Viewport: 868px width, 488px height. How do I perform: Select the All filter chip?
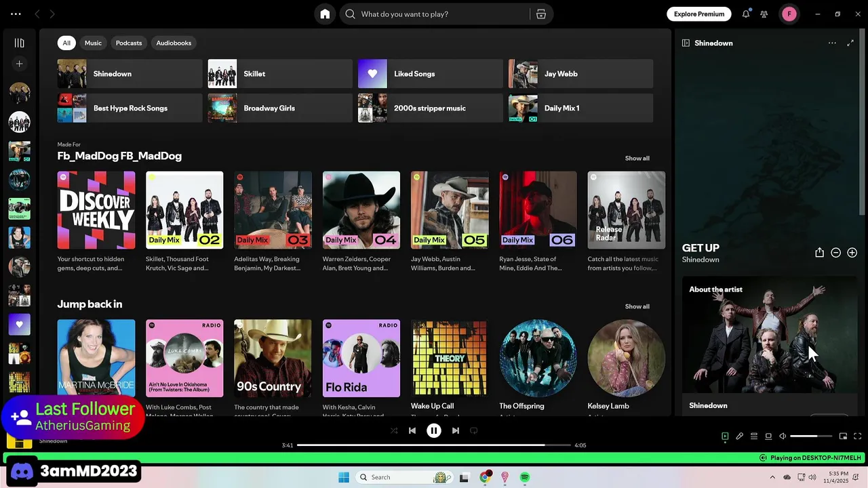(66, 43)
